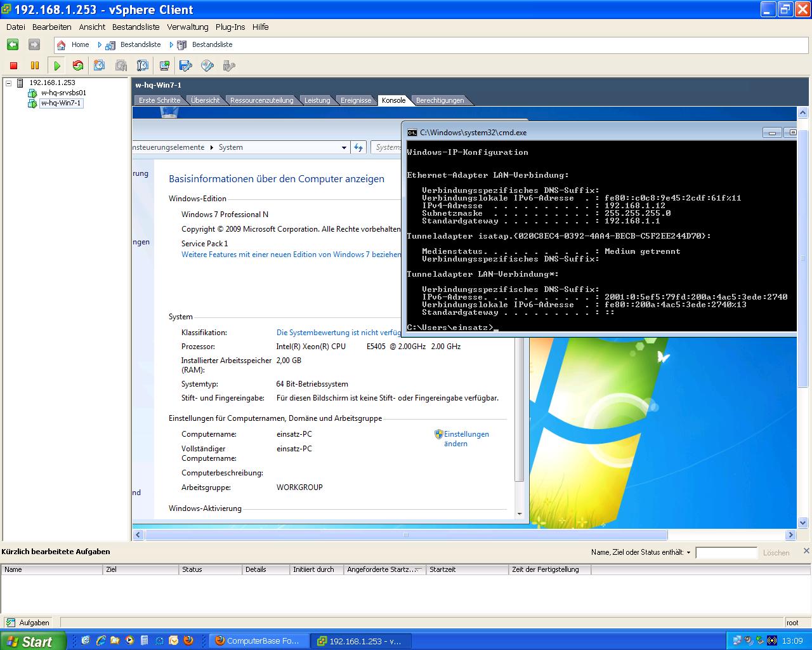Click the console scroll up arrow
The height and width of the screenshot is (650, 812).
tap(803, 113)
